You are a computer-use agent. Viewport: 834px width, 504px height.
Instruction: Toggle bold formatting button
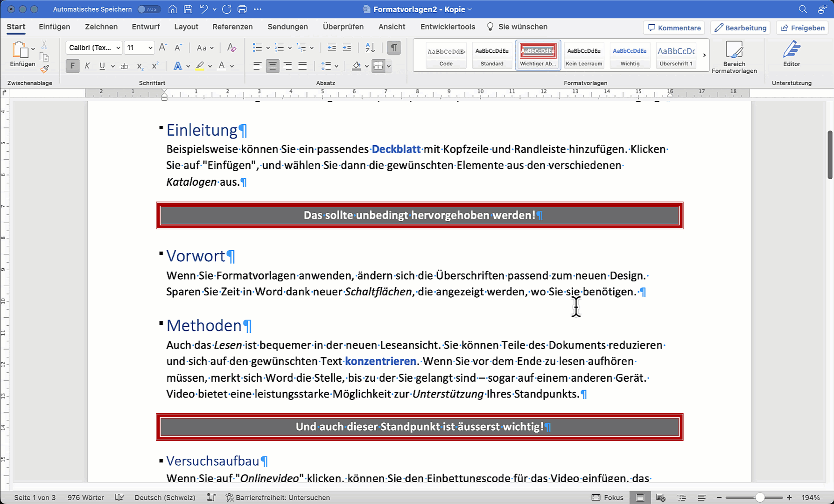(x=72, y=66)
